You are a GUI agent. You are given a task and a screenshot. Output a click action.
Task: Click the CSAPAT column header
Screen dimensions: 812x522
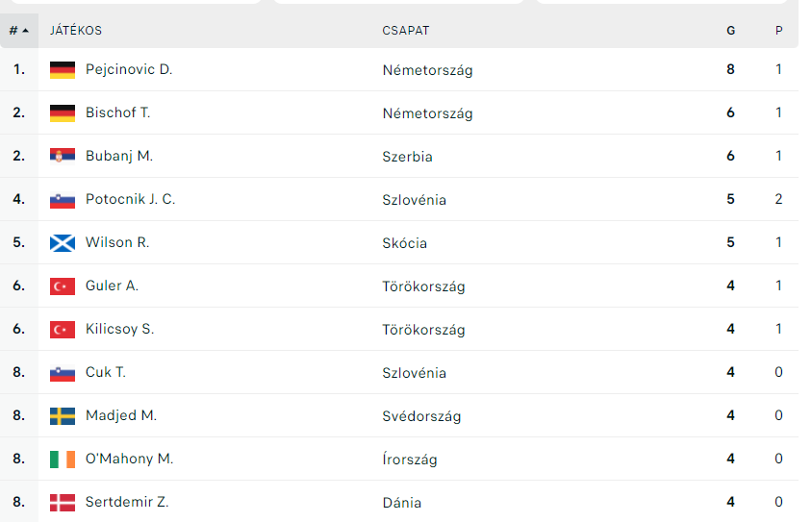coord(405,31)
